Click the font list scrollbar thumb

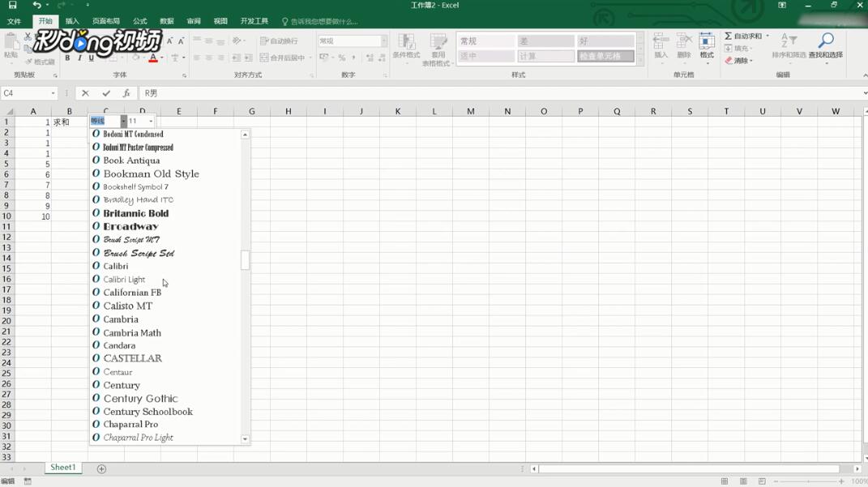[x=245, y=260]
